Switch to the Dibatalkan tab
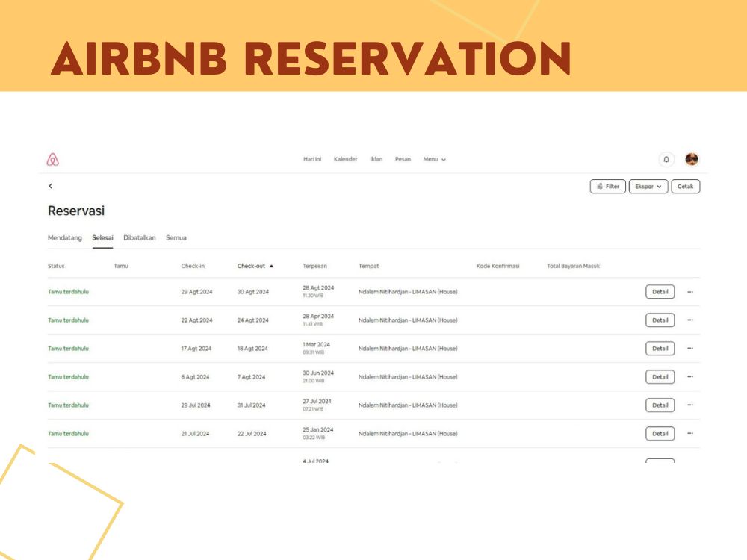 140,237
